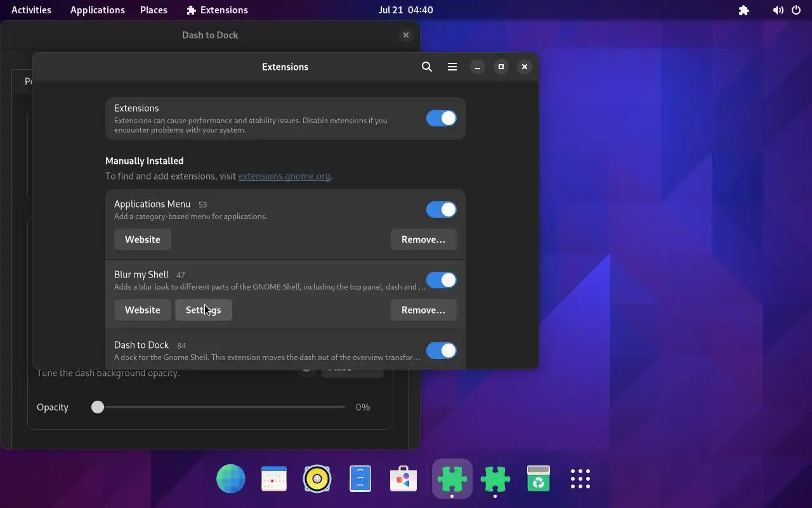
Task: Open the Files cabinet icon in dock
Action: tap(360, 479)
